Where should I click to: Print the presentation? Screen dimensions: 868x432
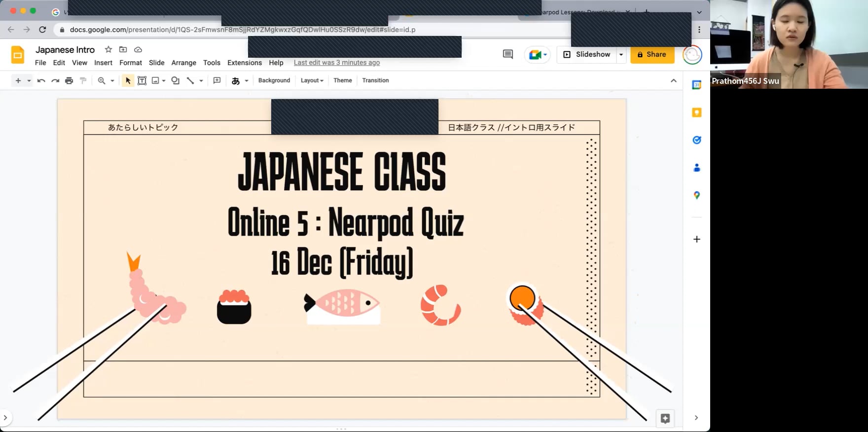[69, 80]
